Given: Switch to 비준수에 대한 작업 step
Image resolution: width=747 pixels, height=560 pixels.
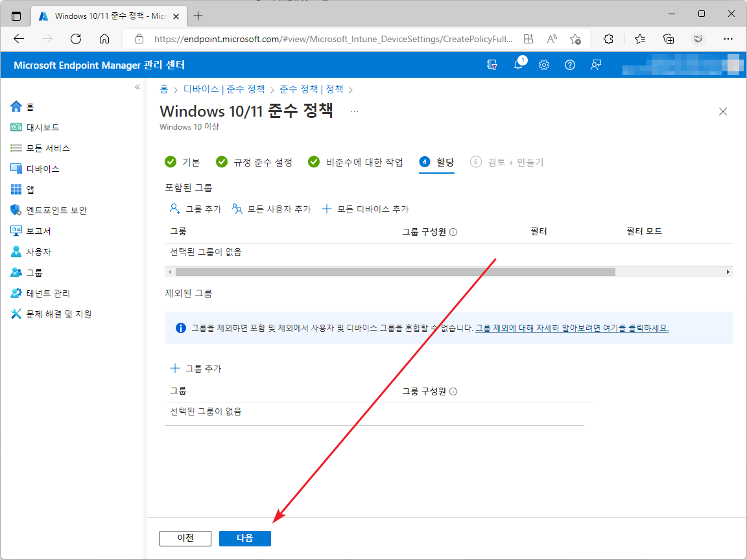Looking at the screenshot, I should [x=355, y=162].
